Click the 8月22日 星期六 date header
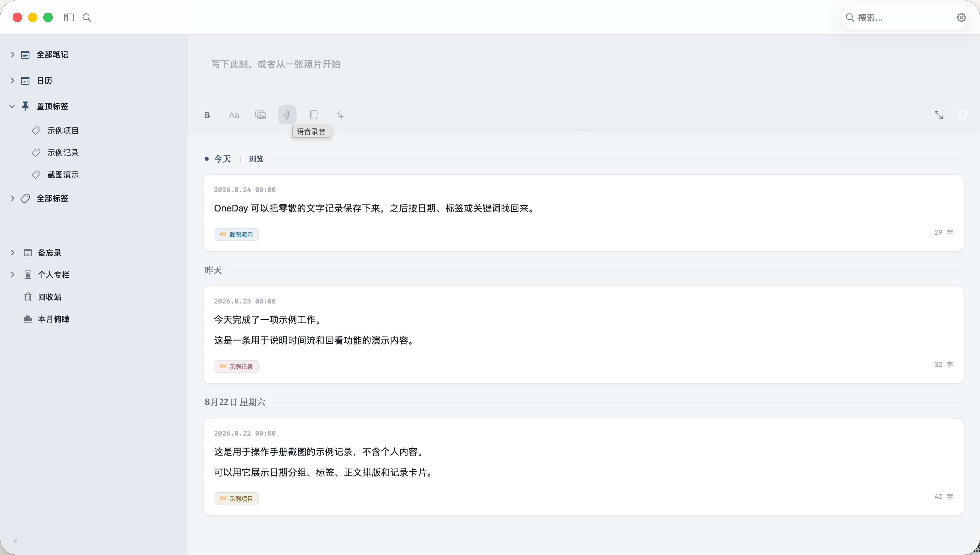 [235, 402]
